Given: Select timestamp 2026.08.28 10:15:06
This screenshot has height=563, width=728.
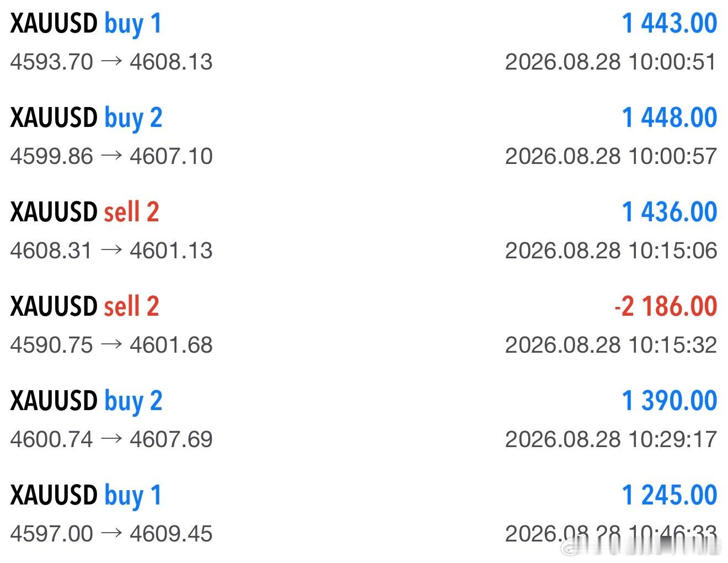Looking at the screenshot, I should pos(611,251).
